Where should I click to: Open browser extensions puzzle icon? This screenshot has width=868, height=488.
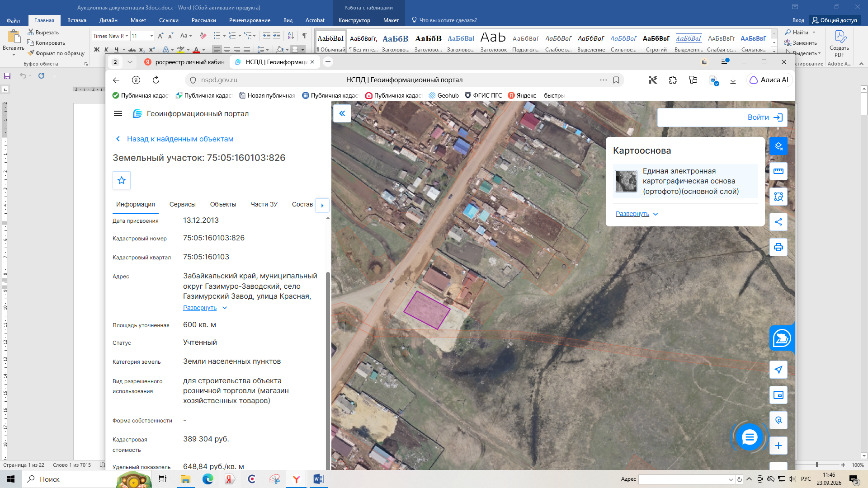tap(673, 80)
